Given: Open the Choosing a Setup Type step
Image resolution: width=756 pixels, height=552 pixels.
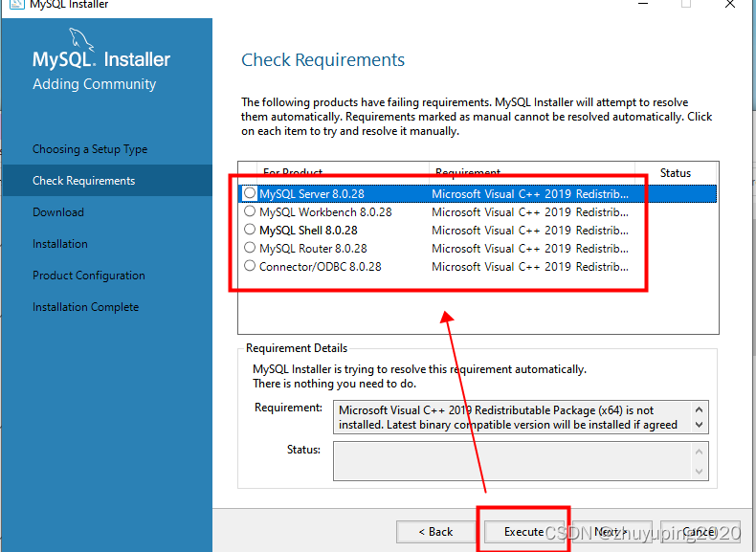Looking at the screenshot, I should [90, 149].
